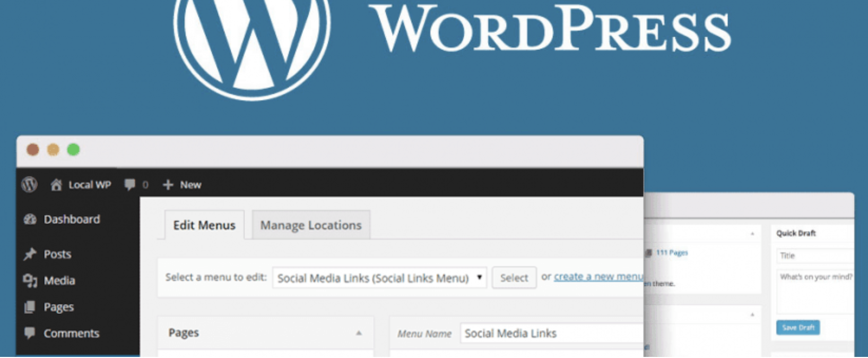Click the yellow minimize window button
The height and width of the screenshot is (358, 868).
click(x=53, y=150)
